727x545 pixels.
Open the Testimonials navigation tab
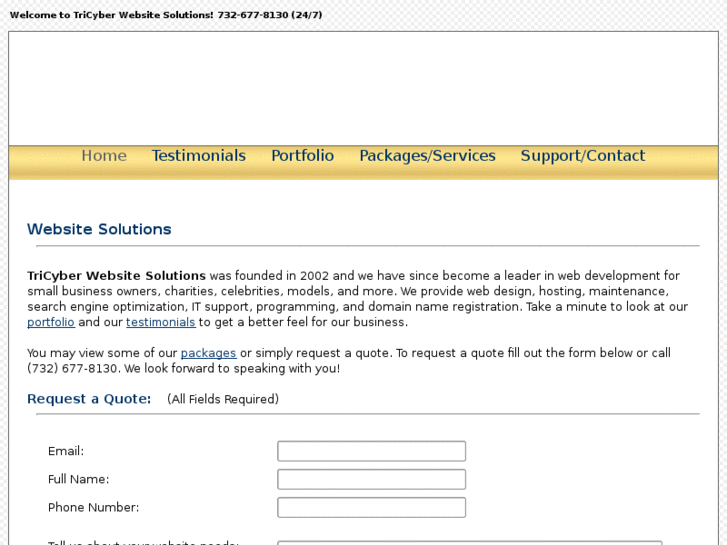[x=199, y=156]
